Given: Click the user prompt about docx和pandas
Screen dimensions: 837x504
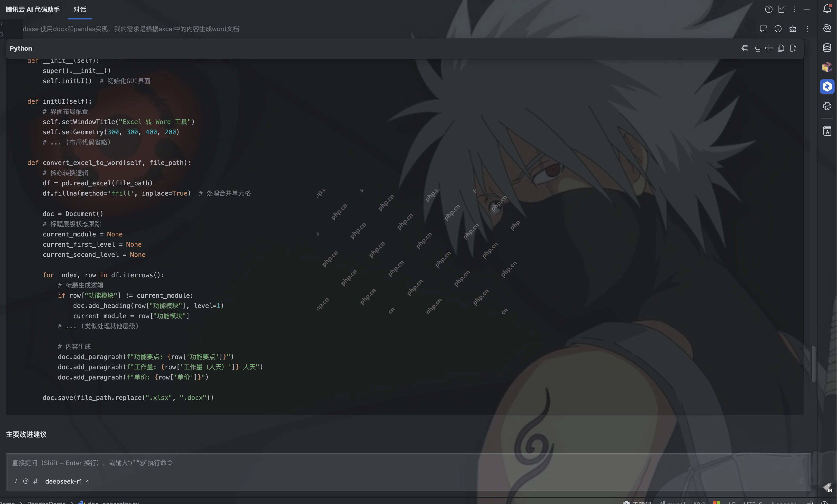Looking at the screenshot, I should (x=131, y=29).
